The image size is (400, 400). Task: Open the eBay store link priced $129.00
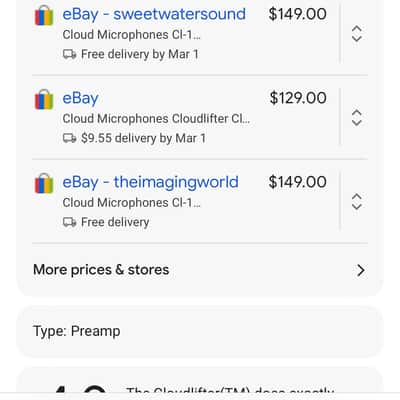[x=80, y=98]
